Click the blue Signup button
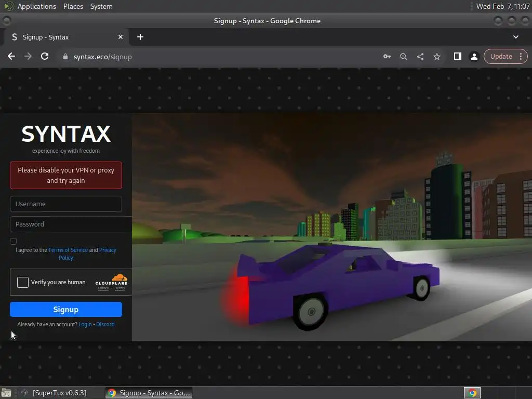This screenshot has height=399, width=532. coord(66,310)
